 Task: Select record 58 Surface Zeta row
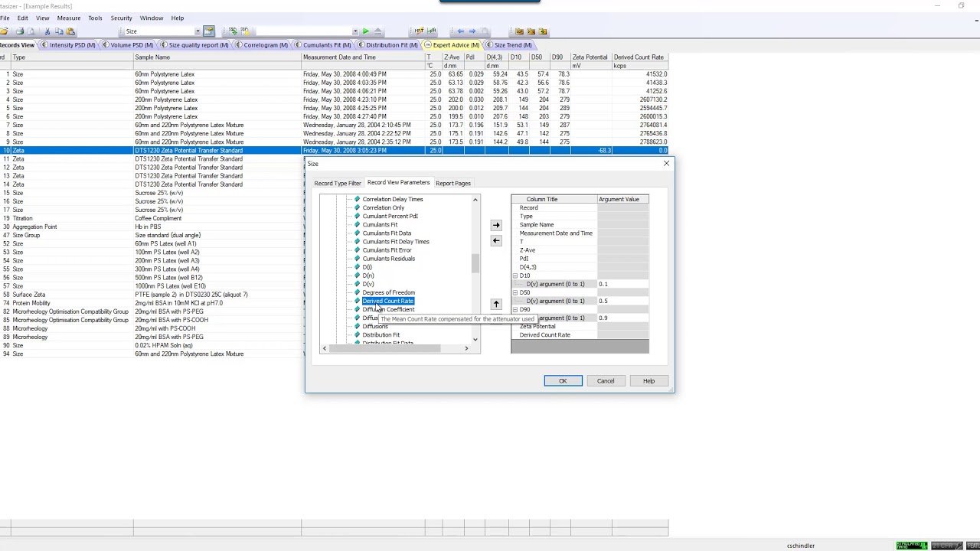[x=153, y=295]
